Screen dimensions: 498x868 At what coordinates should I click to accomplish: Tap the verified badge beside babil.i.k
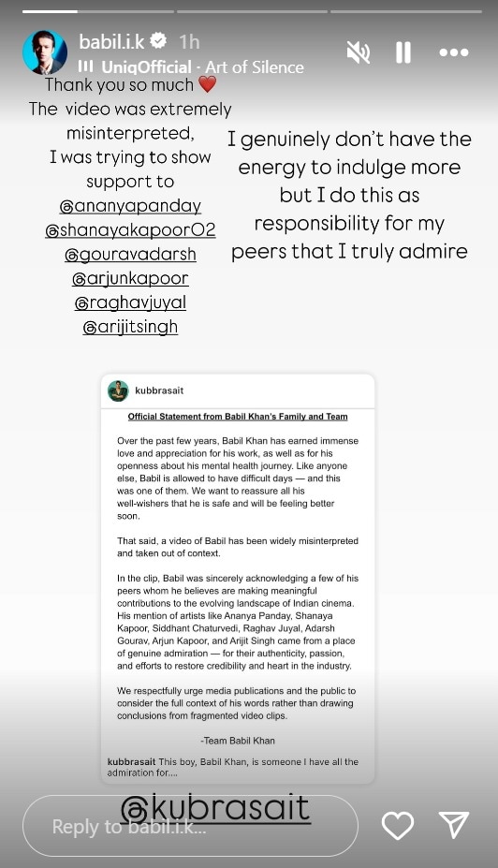tap(159, 41)
